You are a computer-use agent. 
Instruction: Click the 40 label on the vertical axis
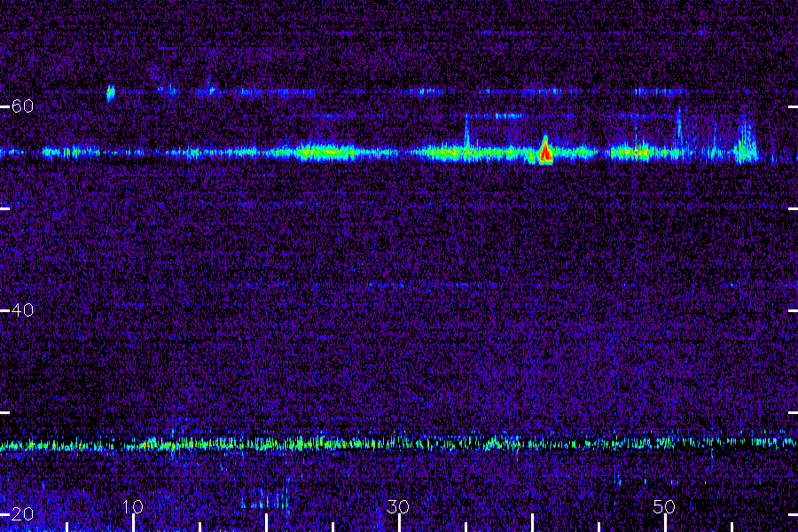(x=22, y=310)
